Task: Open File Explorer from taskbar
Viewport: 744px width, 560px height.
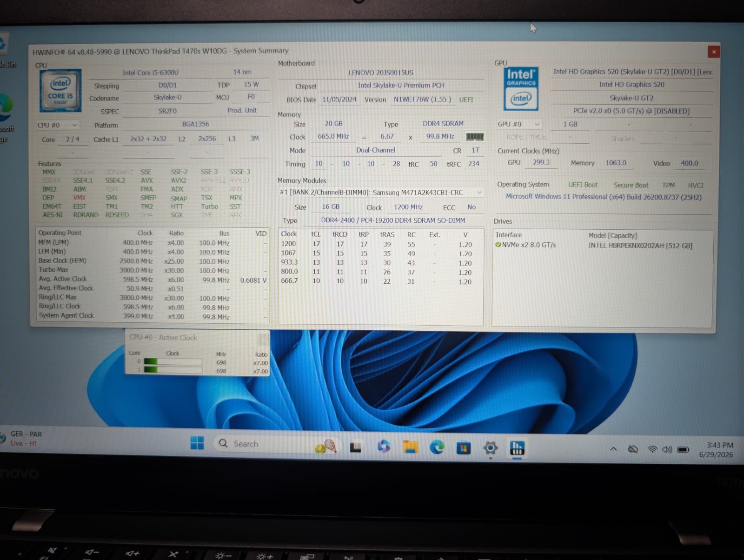Action: pyautogui.click(x=410, y=447)
